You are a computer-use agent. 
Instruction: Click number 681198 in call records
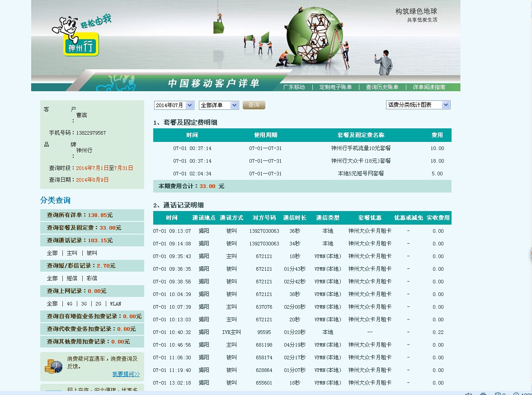[264, 345]
